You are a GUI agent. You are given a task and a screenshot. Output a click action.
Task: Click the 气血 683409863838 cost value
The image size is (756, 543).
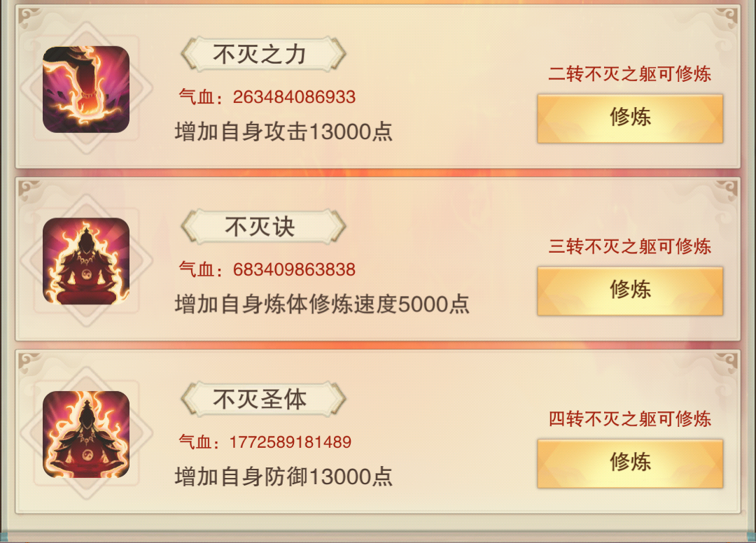coord(267,270)
